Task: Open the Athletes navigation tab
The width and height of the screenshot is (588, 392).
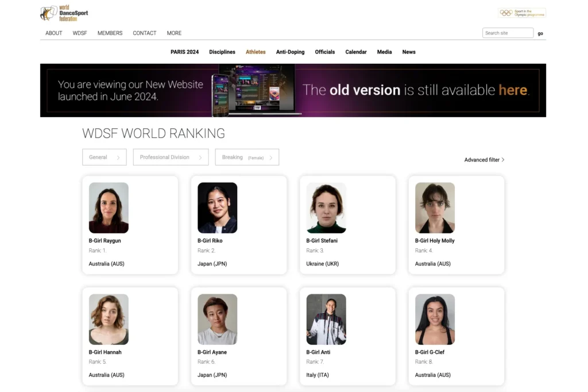Action: point(256,52)
